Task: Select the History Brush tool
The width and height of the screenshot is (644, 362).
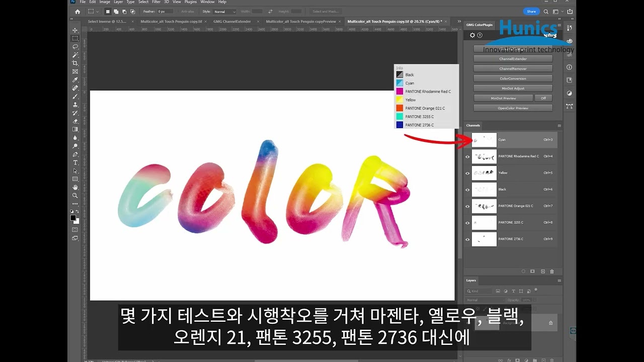Action: click(75, 113)
